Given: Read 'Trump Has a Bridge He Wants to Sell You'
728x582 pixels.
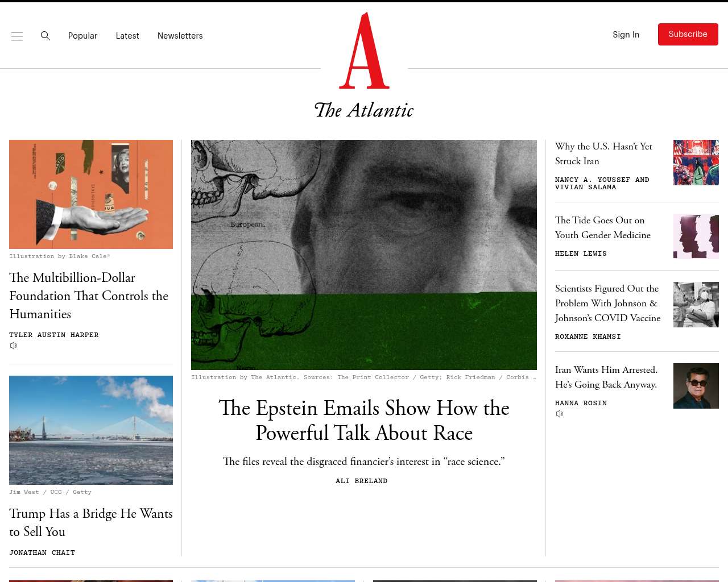Looking at the screenshot, I should click(91, 522).
